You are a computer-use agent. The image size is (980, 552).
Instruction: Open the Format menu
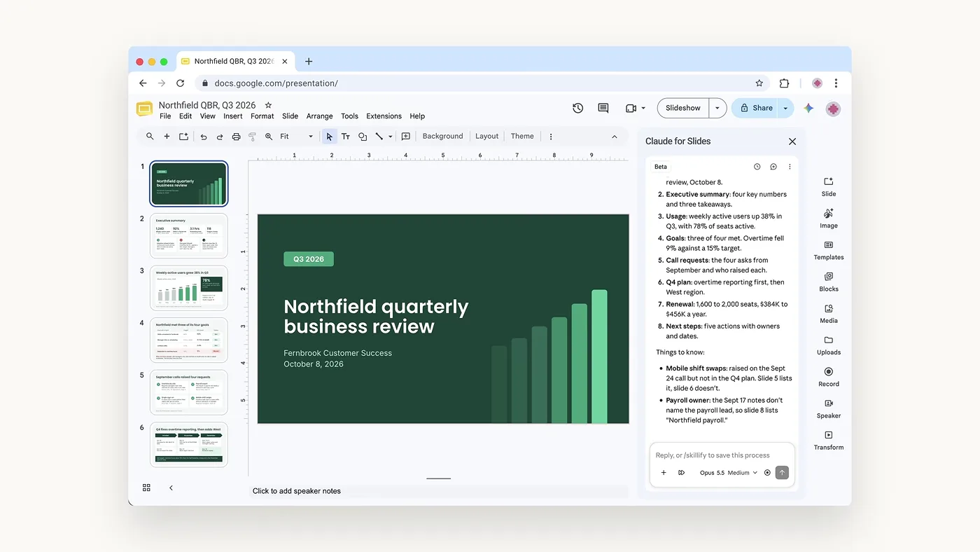pos(262,116)
